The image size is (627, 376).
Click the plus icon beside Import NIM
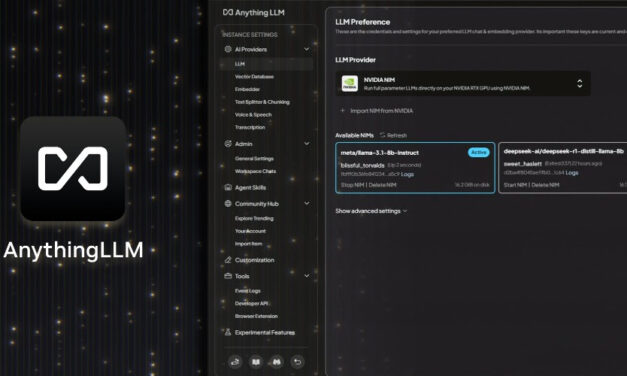click(342, 110)
